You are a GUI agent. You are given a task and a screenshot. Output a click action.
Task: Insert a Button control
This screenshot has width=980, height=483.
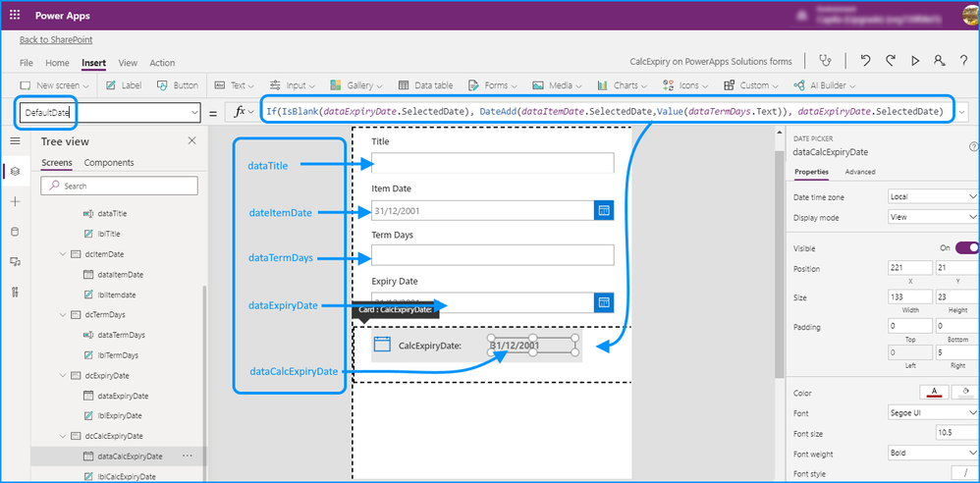(x=178, y=85)
